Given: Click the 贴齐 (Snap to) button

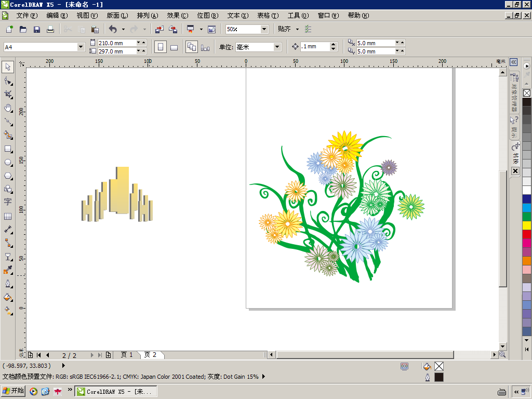Looking at the screenshot, I should 284,30.
